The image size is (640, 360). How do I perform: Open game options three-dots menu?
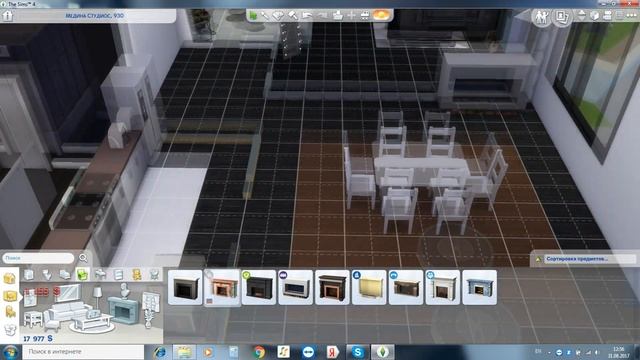(x=631, y=16)
